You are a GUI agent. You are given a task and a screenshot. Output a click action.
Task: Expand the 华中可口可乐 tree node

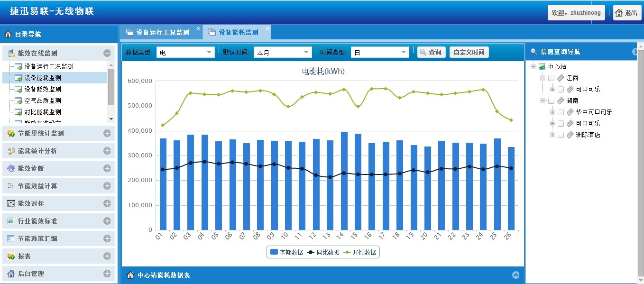[552, 111]
